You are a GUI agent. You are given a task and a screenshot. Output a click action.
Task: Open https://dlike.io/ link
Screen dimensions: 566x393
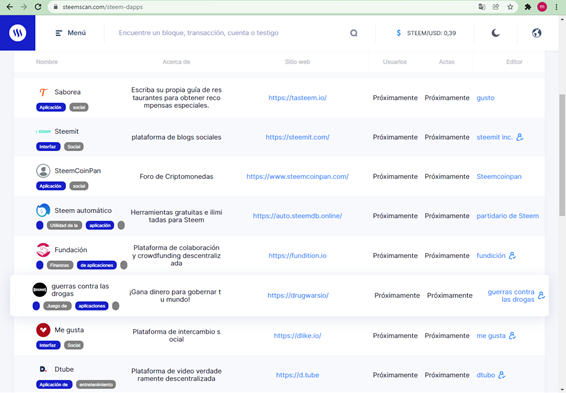coord(297,336)
